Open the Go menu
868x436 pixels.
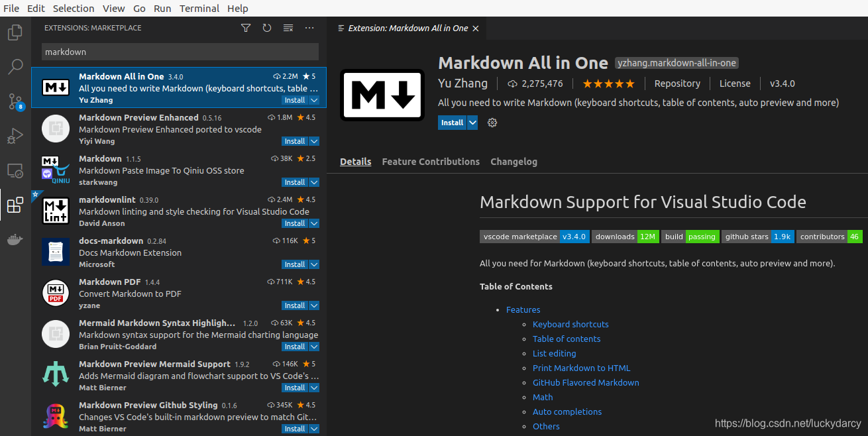[x=139, y=8]
